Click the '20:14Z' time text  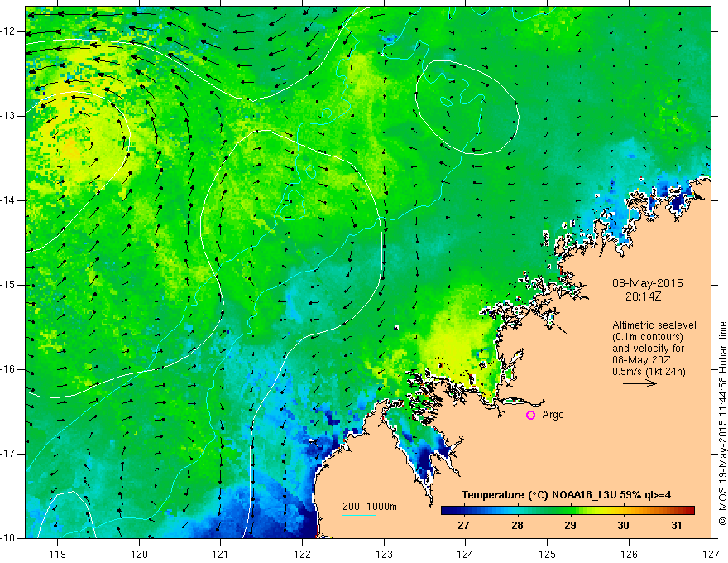[x=643, y=296]
